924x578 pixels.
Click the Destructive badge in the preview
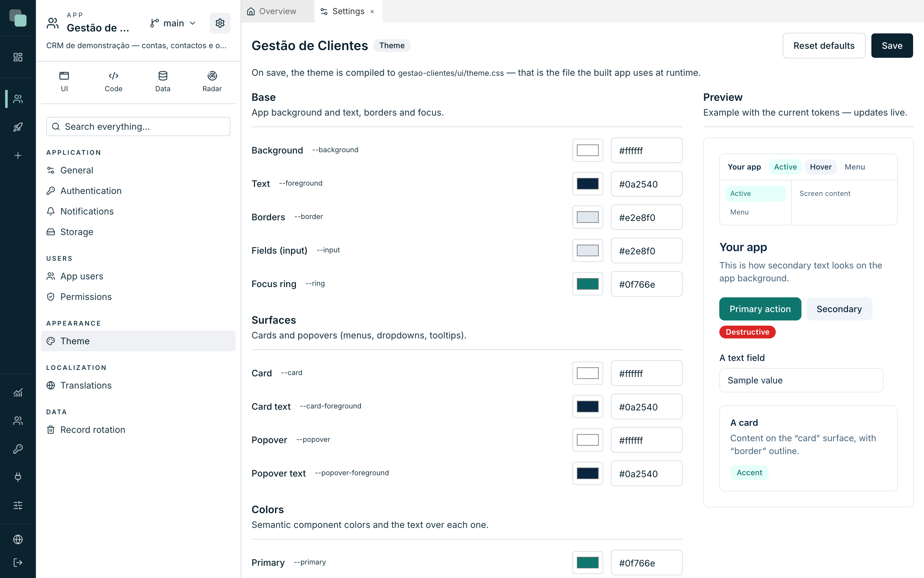[747, 332]
